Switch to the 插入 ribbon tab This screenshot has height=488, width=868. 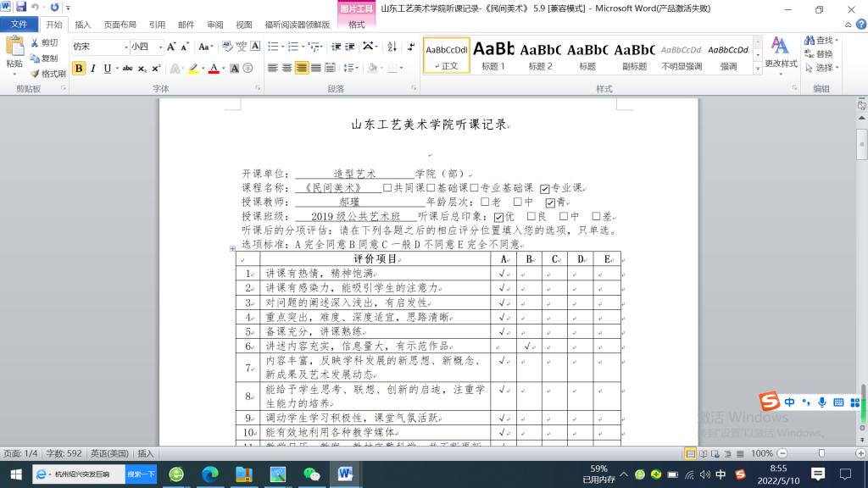pos(83,25)
